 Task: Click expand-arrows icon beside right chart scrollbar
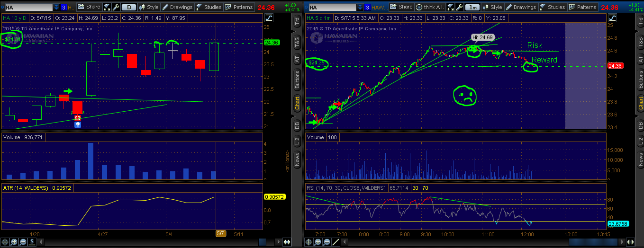coord(630,242)
